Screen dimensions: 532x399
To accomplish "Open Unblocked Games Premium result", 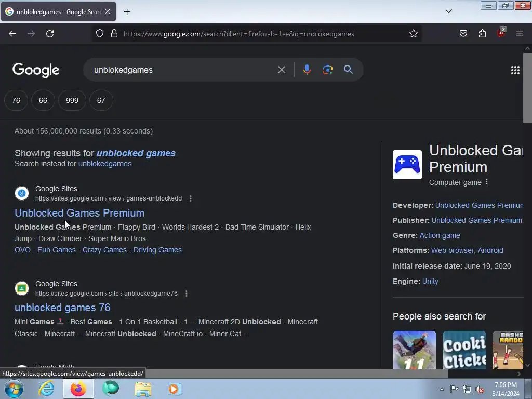I will pyautogui.click(x=79, y=213).
